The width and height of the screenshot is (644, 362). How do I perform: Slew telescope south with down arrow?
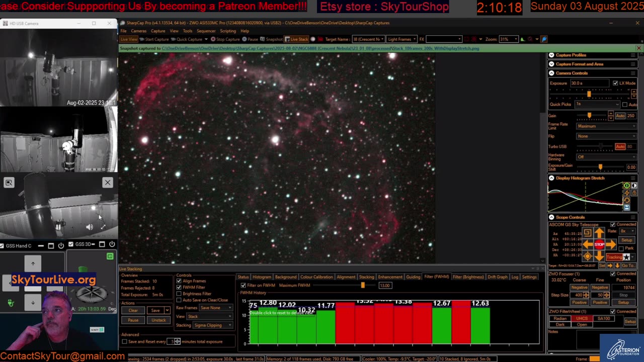[x=599, y=256]
